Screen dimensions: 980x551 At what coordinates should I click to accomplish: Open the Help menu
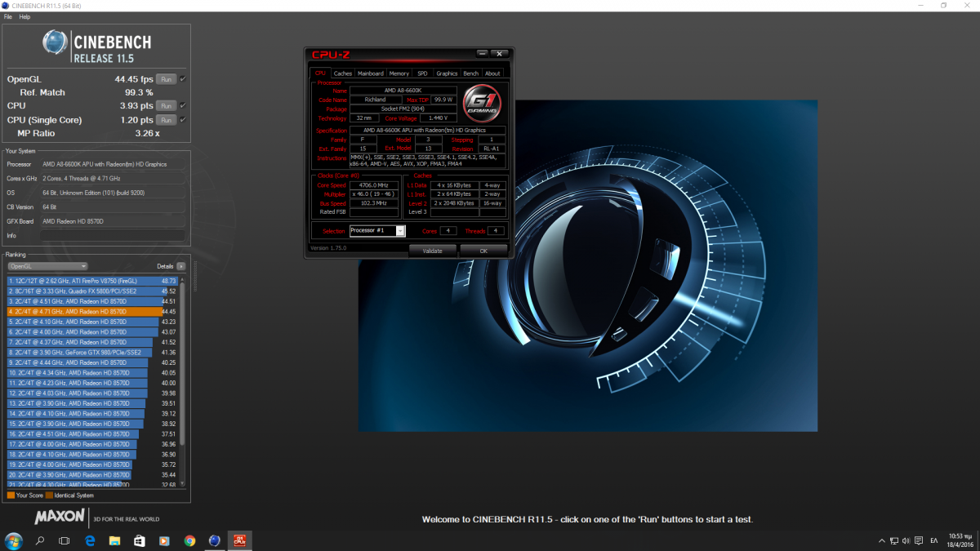pos(24,16)
